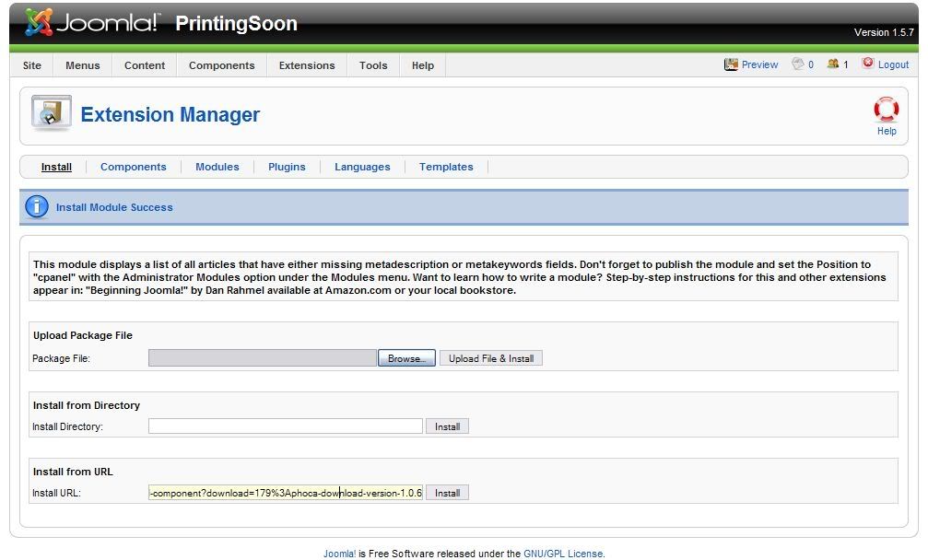This screenshot has width=928, height=560.
Task: Open the Components menu in the top bar
Action: [x=221, y=65]
